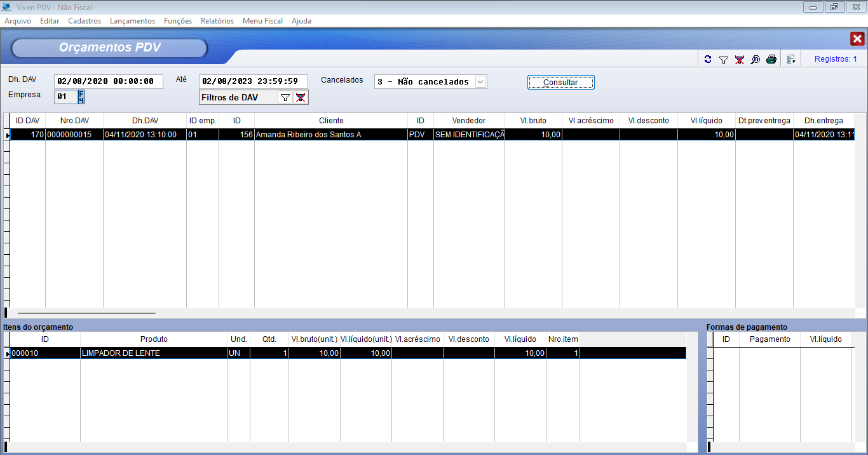Click the database icon in toolbar
The width and height of the screenshot is (868, 455).
(x=790, y=60)
